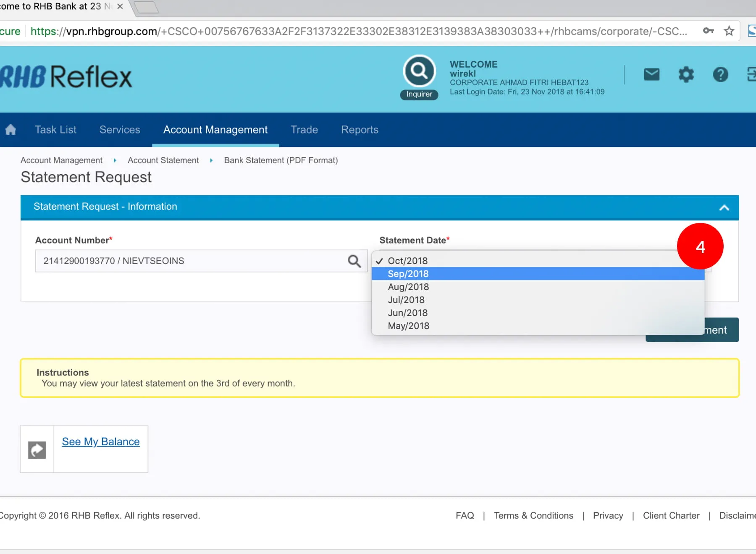This screenshot has width=756, height=554.
Task: Click the account number search magnifier
Action: tap(354, 261)
